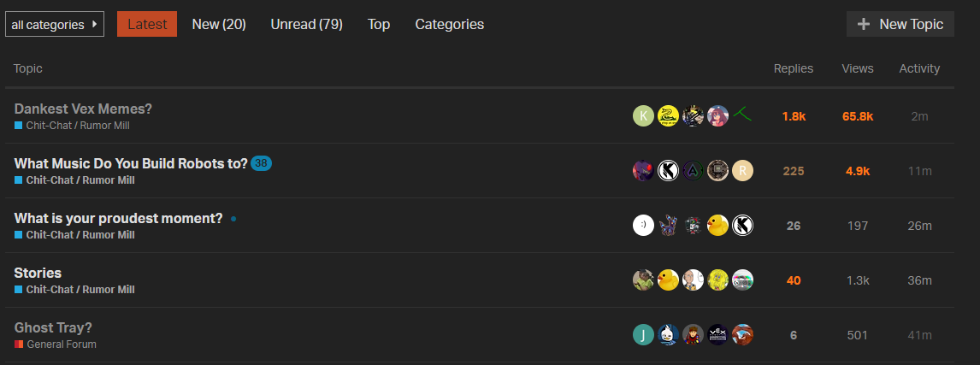The width and height of the screenshot is (980, 365).
Task: Open the Dankest Vex Memes? topic
Action: pyautogui.click(x=83, y=109)
